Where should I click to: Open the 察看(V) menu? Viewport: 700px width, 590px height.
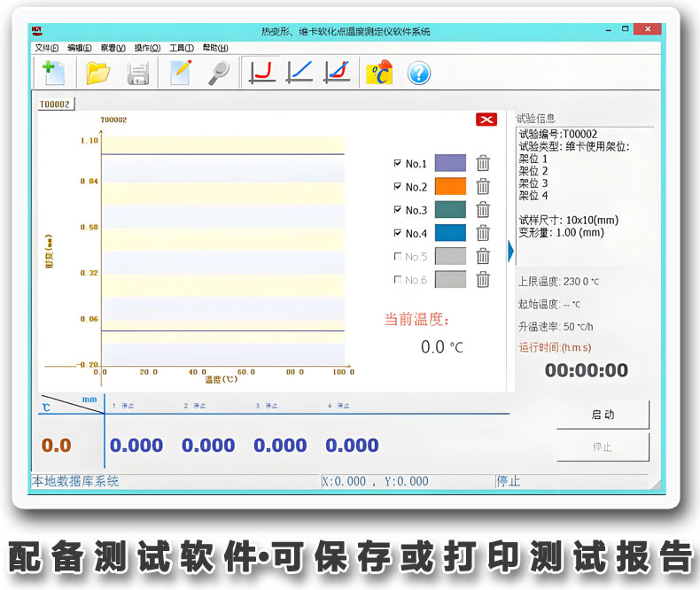[113, 48]
